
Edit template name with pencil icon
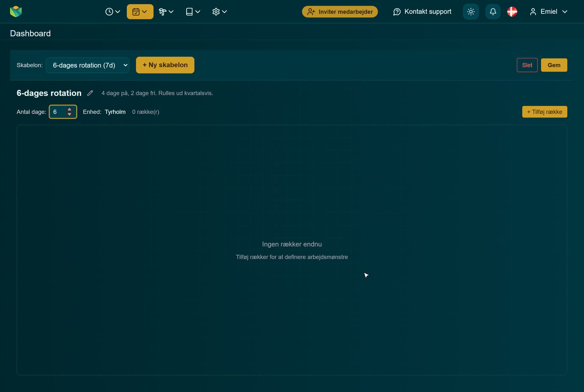pyautogui.click(x=90, y=93)
